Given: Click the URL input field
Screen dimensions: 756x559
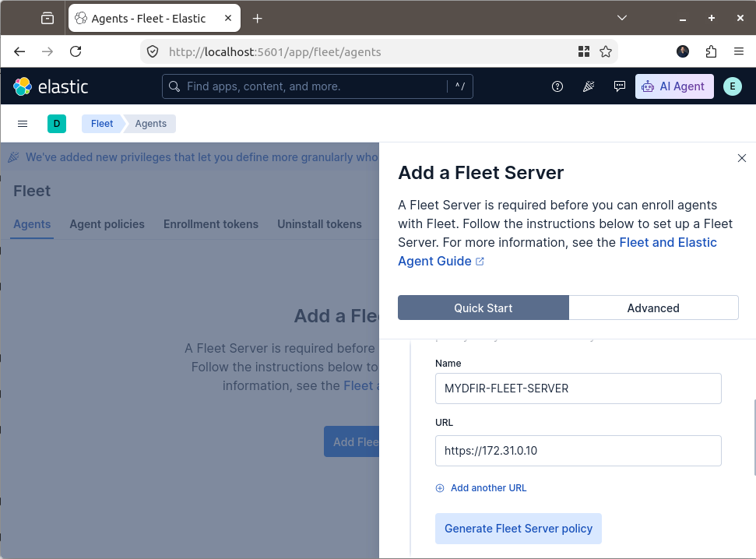Looking at the screenshot, I should (578, 451).
